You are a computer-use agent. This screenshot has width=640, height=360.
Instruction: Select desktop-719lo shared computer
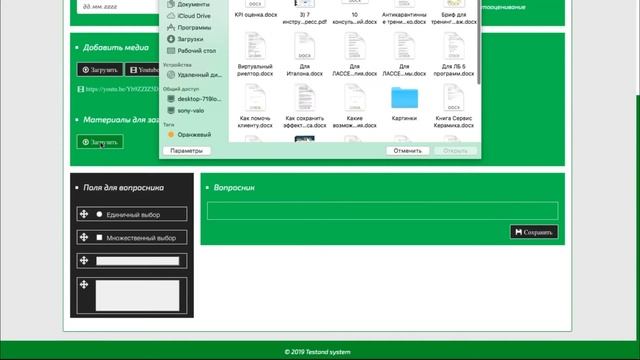(194, 99)
